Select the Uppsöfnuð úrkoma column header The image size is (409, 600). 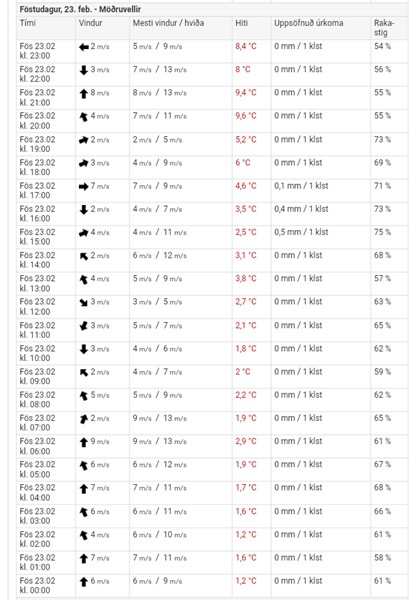pyautogui.click(x=309, y=23)
